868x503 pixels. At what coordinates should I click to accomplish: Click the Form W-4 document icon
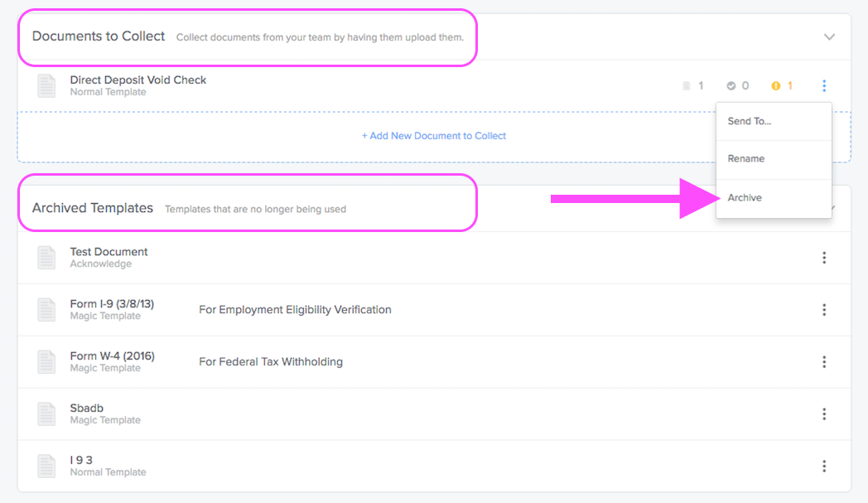click(x=46, y=362)
